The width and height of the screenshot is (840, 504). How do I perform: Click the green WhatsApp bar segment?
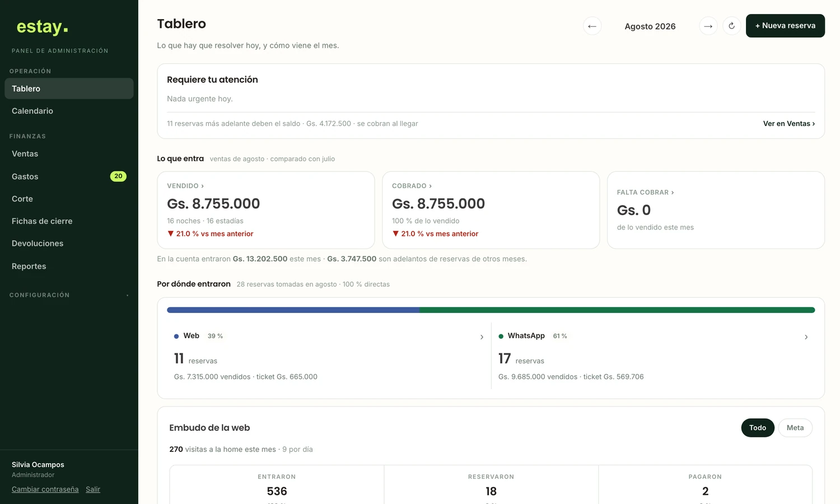click(617, 310)
